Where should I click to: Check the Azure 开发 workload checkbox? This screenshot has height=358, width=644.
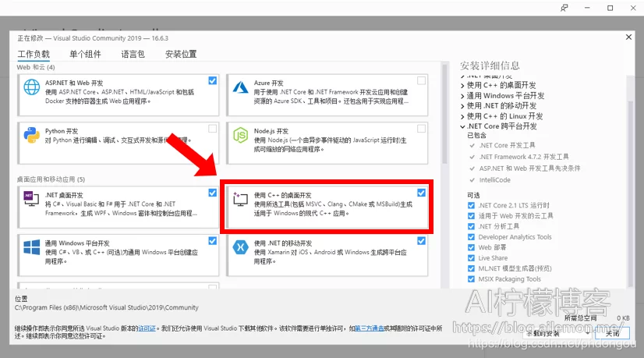[x=421, y=80]
